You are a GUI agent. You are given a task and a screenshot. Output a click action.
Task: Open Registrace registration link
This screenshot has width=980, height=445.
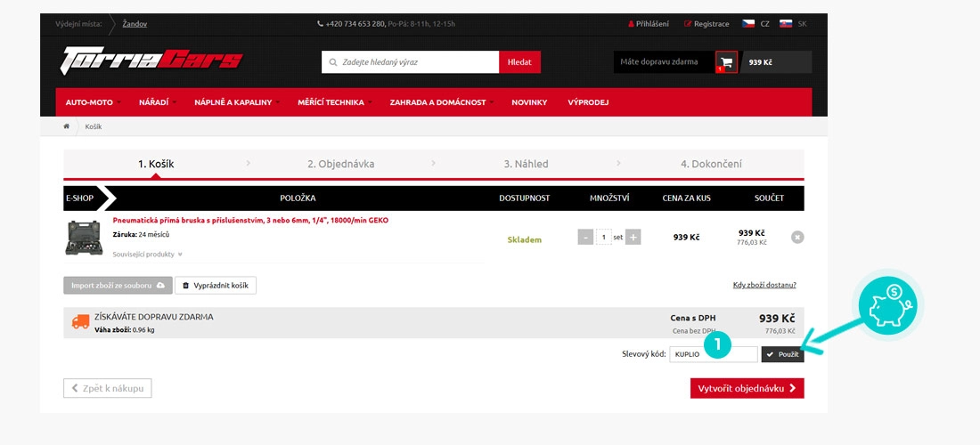(x=706, y=24)
